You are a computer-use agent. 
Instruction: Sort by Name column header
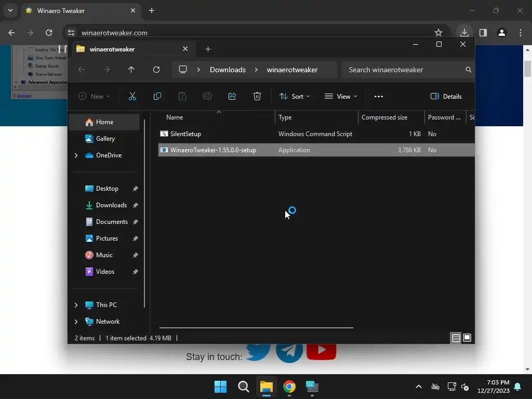coord(217,117)
